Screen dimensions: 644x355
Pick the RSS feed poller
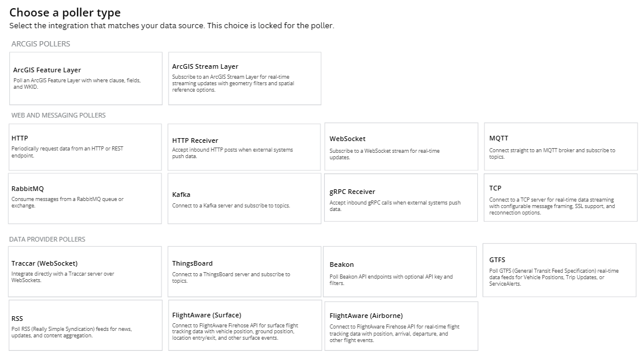(x=86, y=325)
